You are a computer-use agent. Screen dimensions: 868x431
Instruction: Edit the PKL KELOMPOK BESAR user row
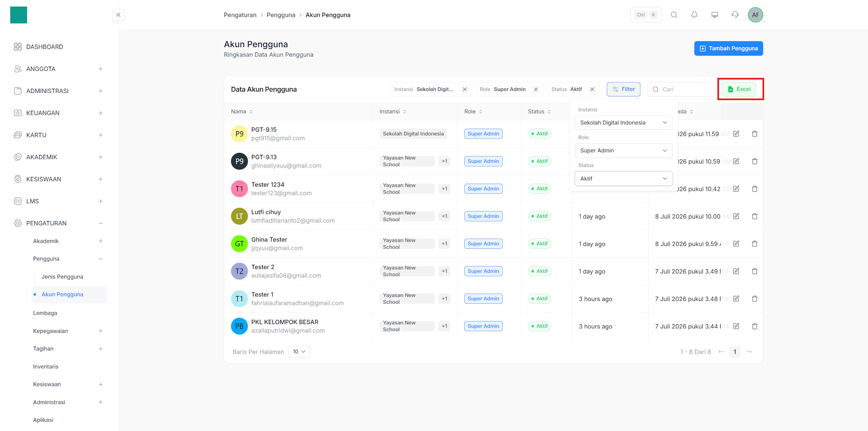pyautogui.click(x=736, y=326)
